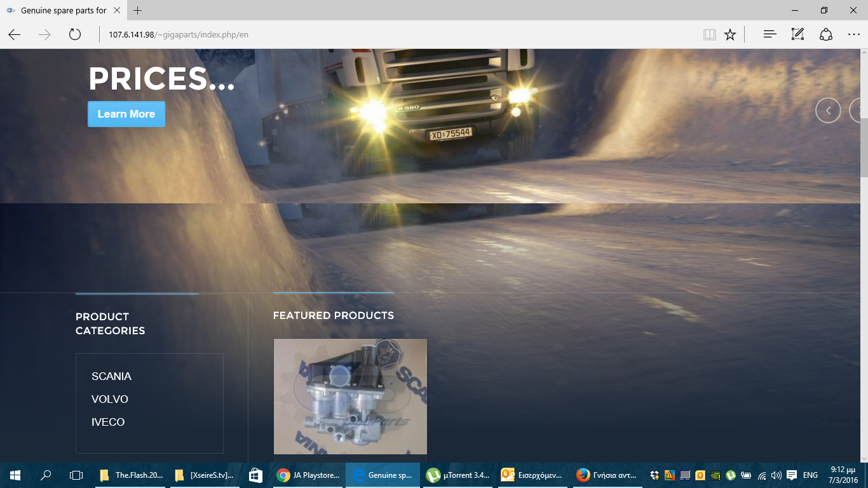Screen dimensions: 868x488
Task: Open the Wi-Fi network flyout
Action: [762, 475]
